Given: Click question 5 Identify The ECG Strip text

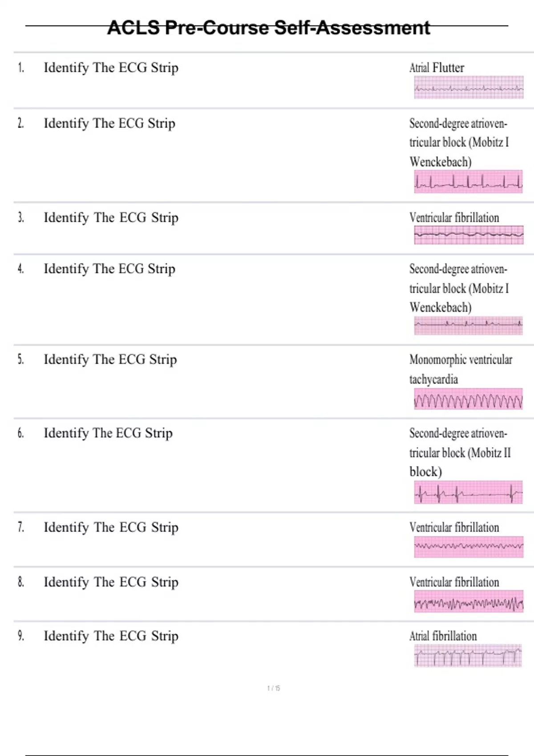Looking at the screenshot, I should click(110, 359).
